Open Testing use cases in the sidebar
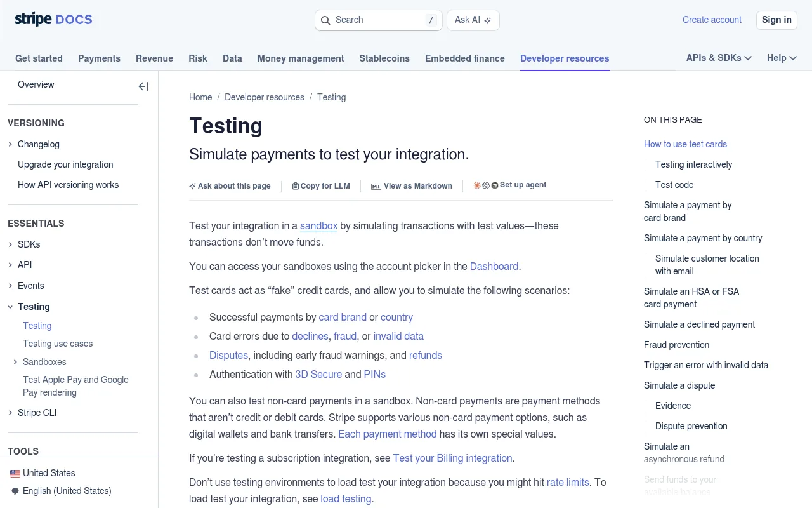The width and height of the screenshot is (812, 508). [x=58, y=344]
